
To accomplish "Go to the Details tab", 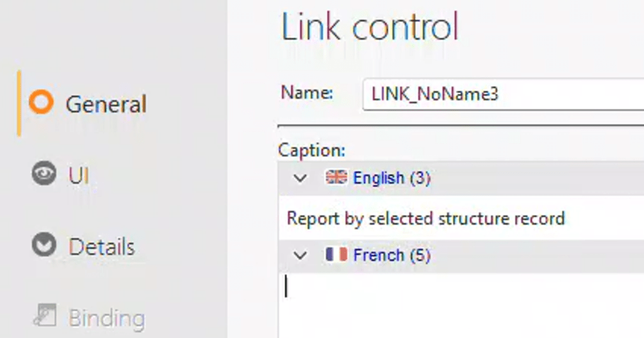I will (101, 246).
